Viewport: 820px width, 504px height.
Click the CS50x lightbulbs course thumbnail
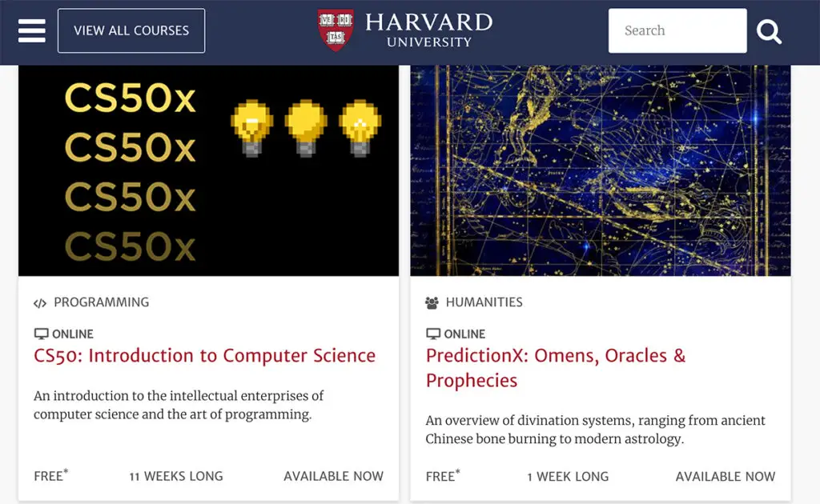(x=208, y=170)
